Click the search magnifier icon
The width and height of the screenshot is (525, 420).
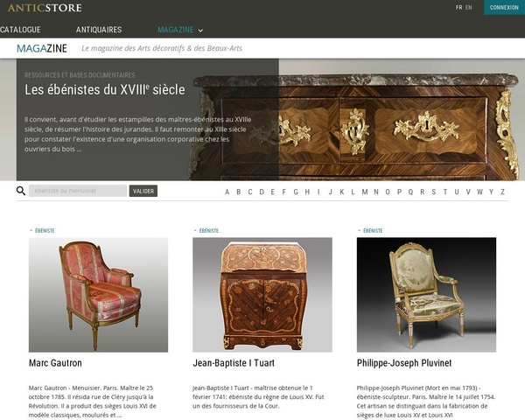[21, 191]
